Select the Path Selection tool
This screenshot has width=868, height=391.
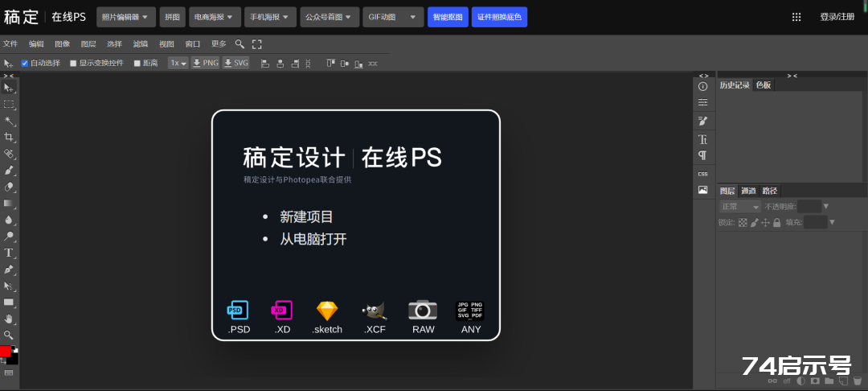pos(9,286)
